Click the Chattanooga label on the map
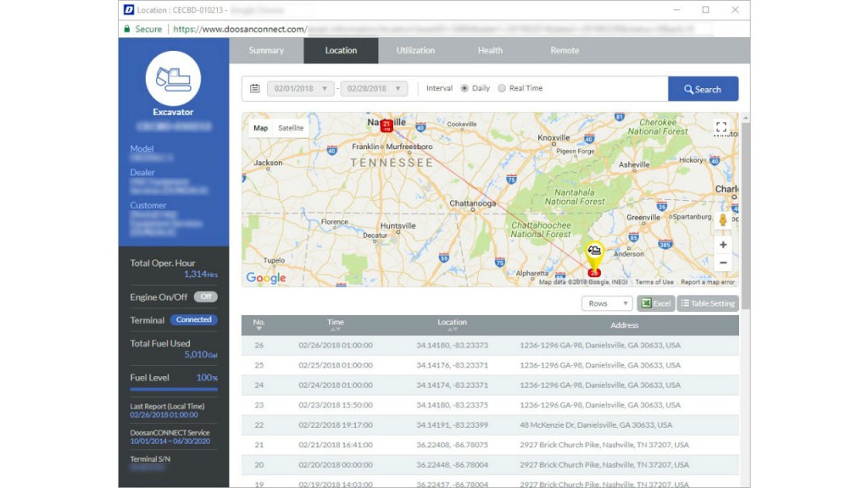Viewport: 868px width, 488px height. click(473, 203)
